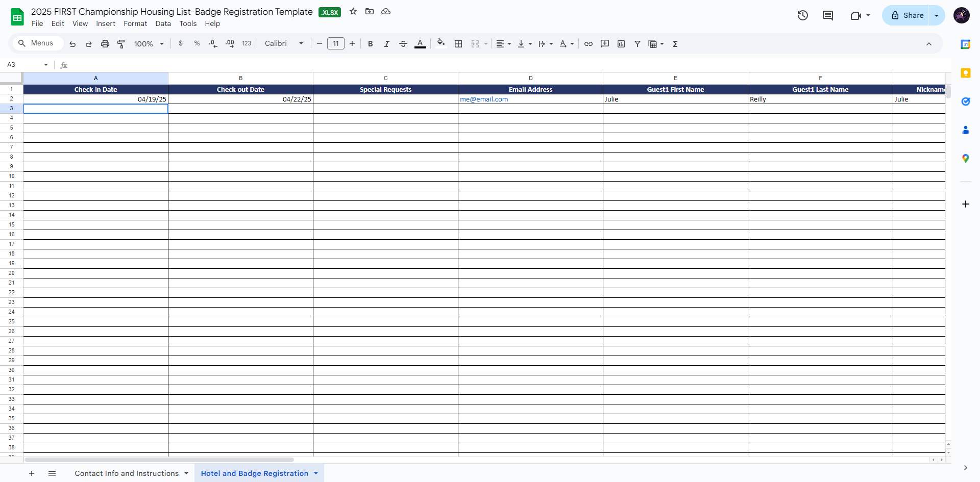
Task: Open the Calibri font dropdown
Action: coord(284,44)
